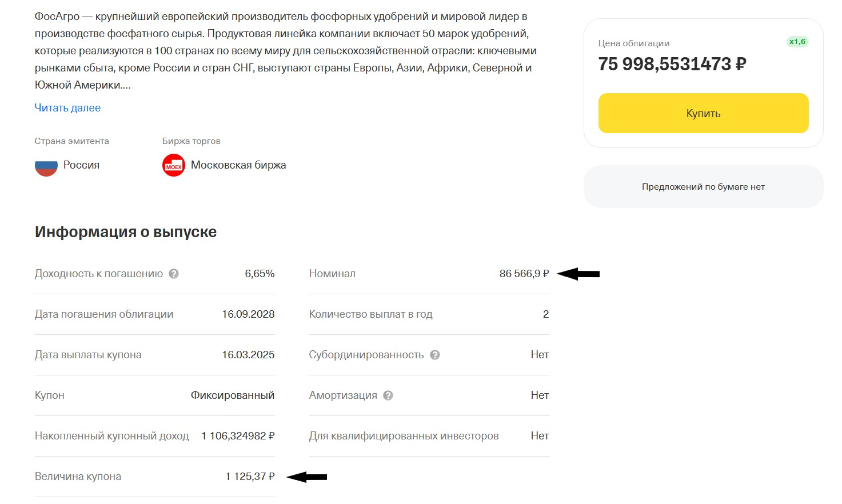Open the amortization help question icon

(x=388, y=395)
